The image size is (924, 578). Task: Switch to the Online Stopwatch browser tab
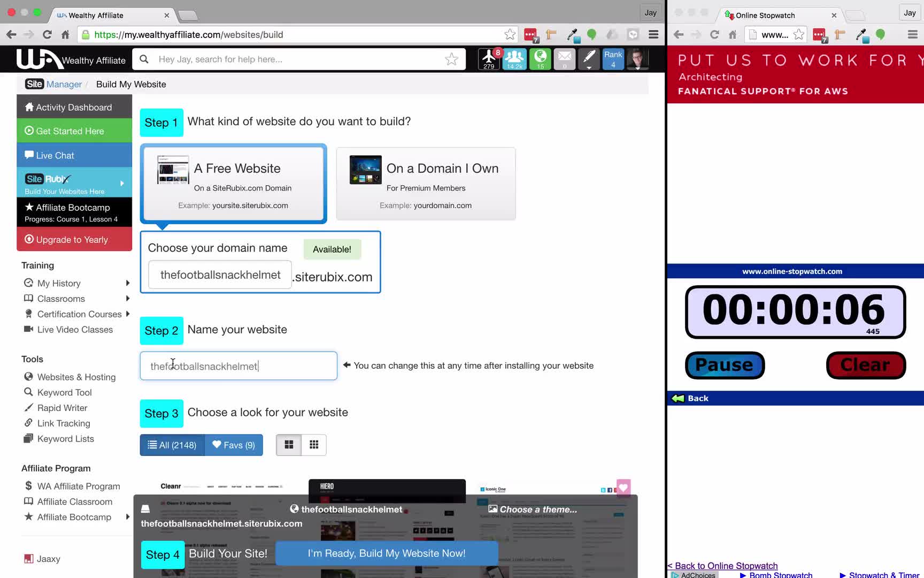(x=778, y=15)
